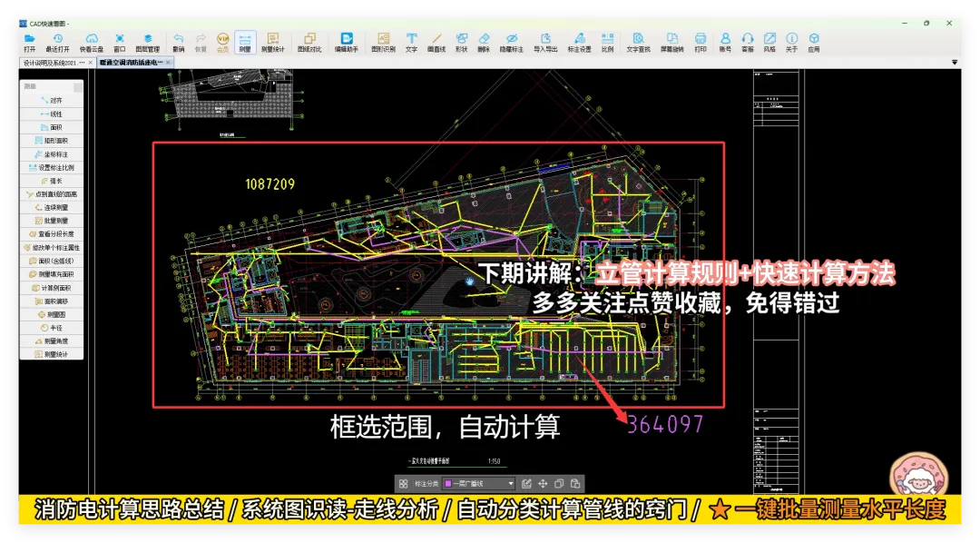Open the 编辑助手 edit assistant
980x543 pixels.
click(346, 43)
